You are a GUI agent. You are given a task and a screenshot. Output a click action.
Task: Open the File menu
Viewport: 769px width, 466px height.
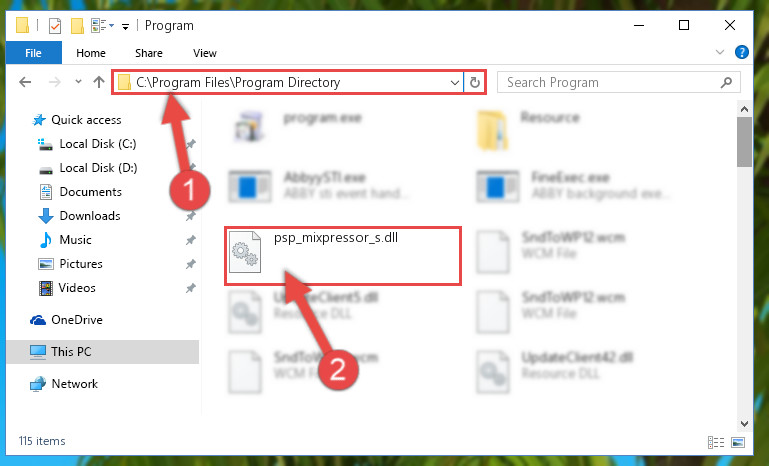click(x=33, y=53)
